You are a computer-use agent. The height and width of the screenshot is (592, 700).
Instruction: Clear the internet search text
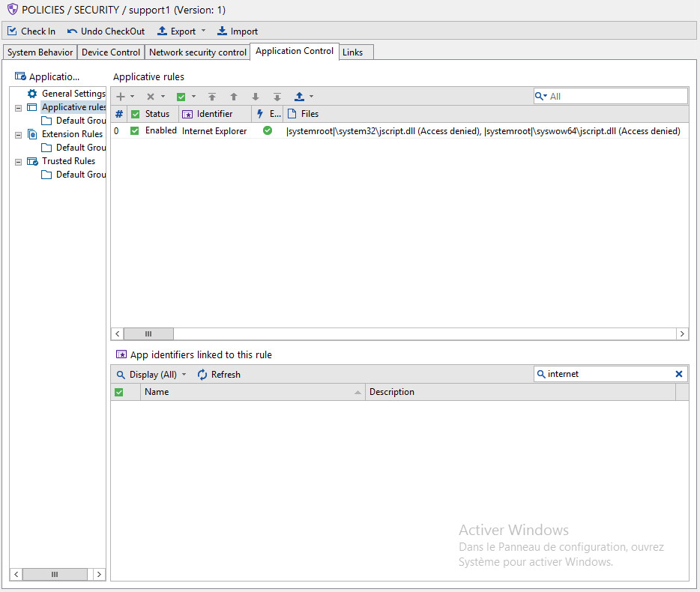[x=679, y=374]
